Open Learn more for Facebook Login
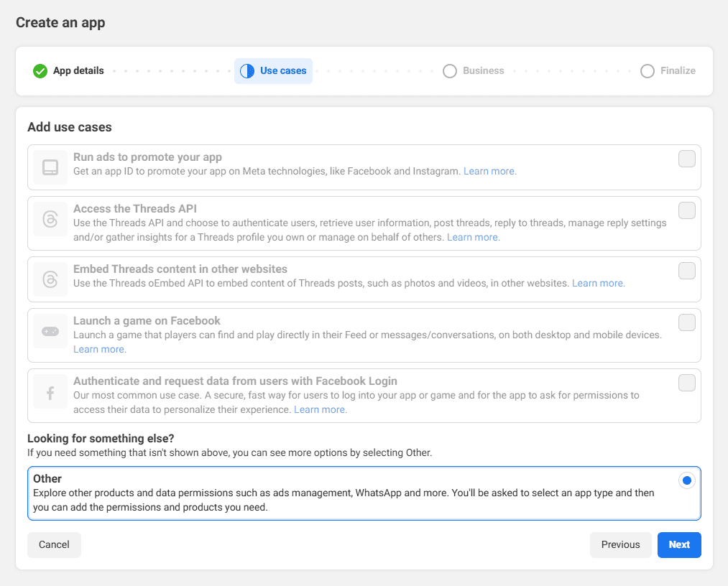Screen dimensions: 728x586 (x=321, y=409)
